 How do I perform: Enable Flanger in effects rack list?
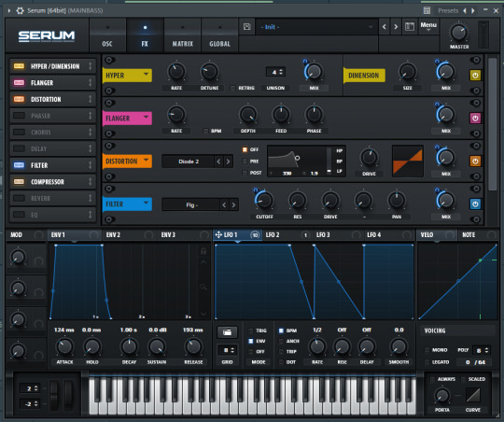[19, 83]
